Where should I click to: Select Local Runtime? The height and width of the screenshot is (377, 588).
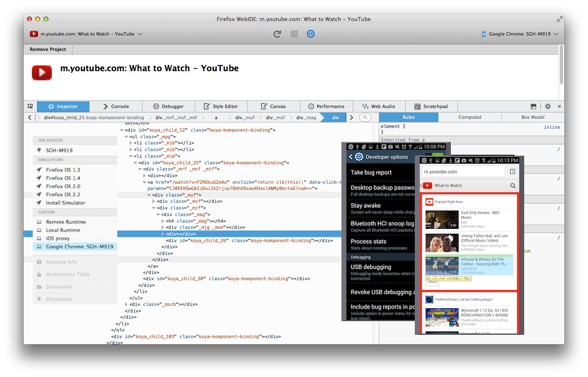(x=75, y=230)
